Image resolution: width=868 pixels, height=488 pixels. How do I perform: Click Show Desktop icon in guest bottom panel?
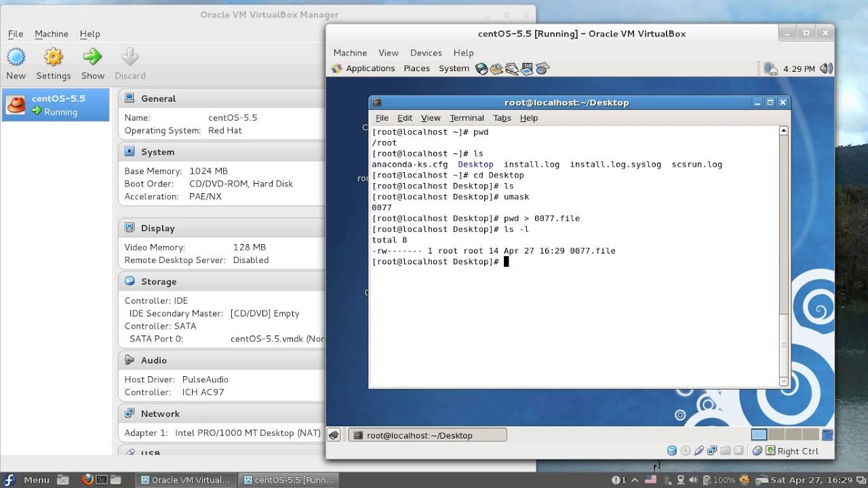click(x=334, y=435)
